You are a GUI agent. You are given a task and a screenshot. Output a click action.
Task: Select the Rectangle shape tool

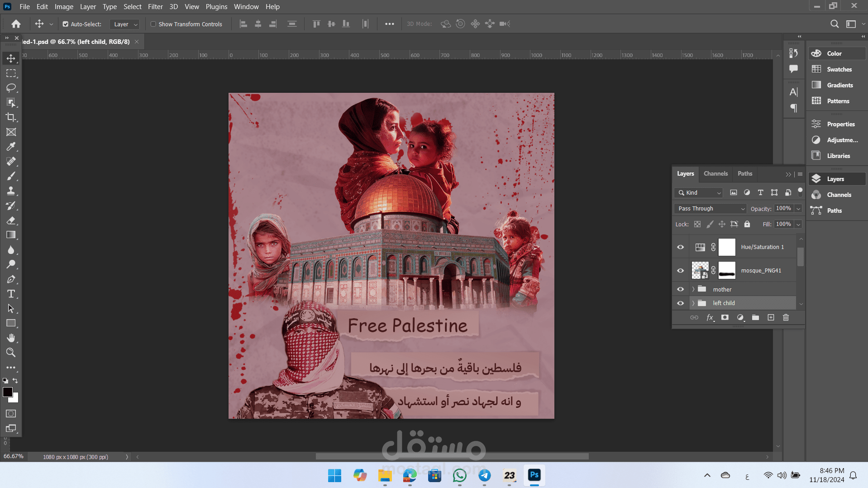click(x=11, y=323)
